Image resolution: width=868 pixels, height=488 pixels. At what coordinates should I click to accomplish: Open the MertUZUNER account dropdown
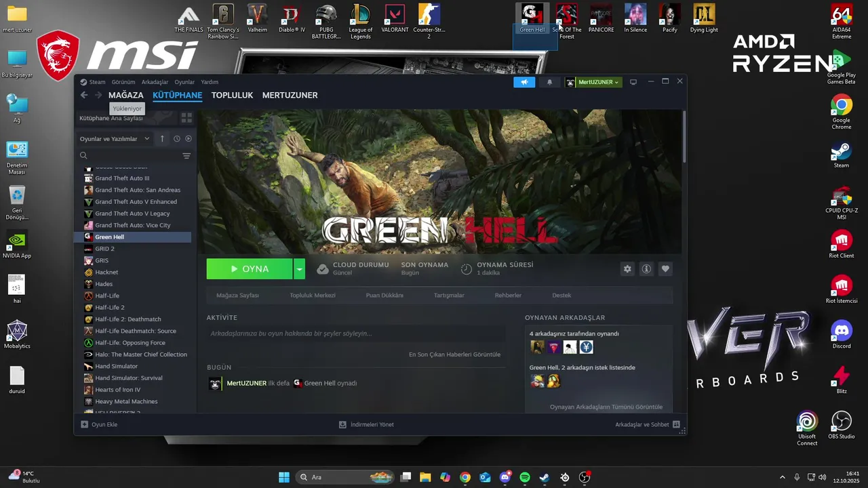(593, 82)
